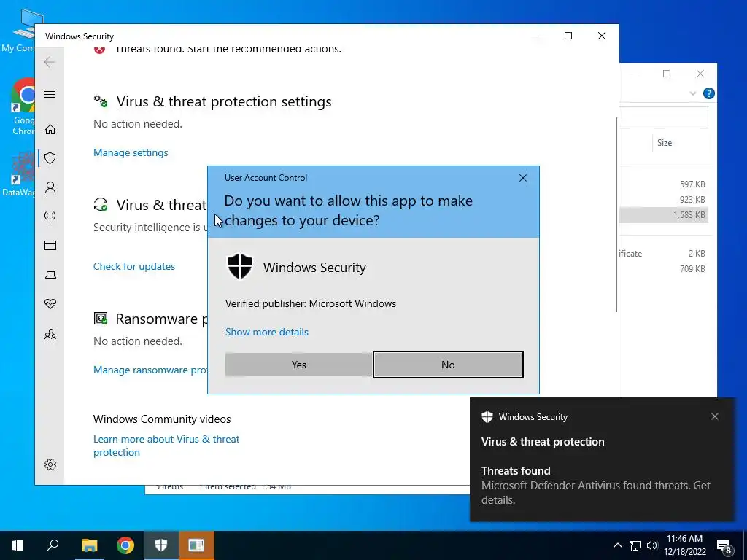
Task: Select the 923 KB file row
Action: 664,200
